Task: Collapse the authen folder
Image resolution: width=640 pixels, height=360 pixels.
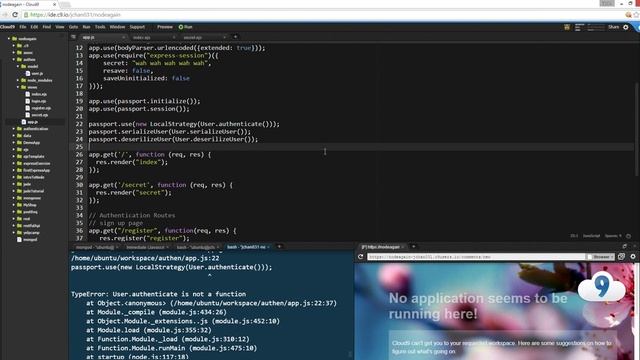Action: coord(14,60)
